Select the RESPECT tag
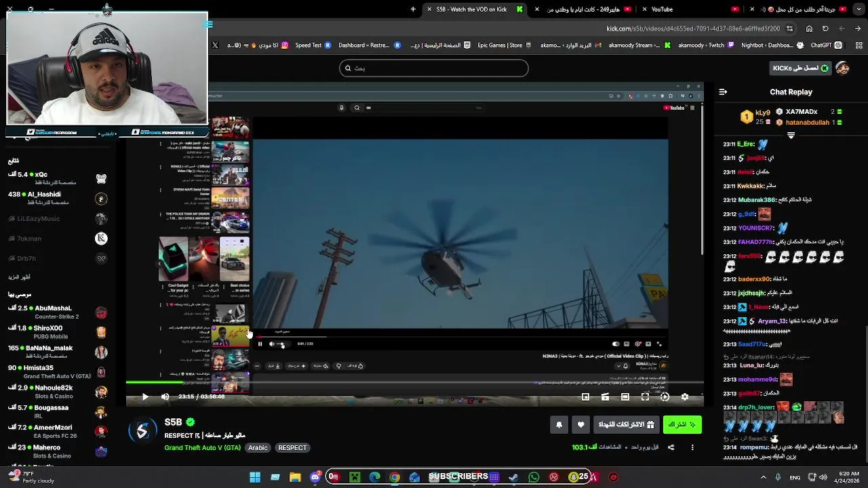868x488 pixels. click(292, 447)
